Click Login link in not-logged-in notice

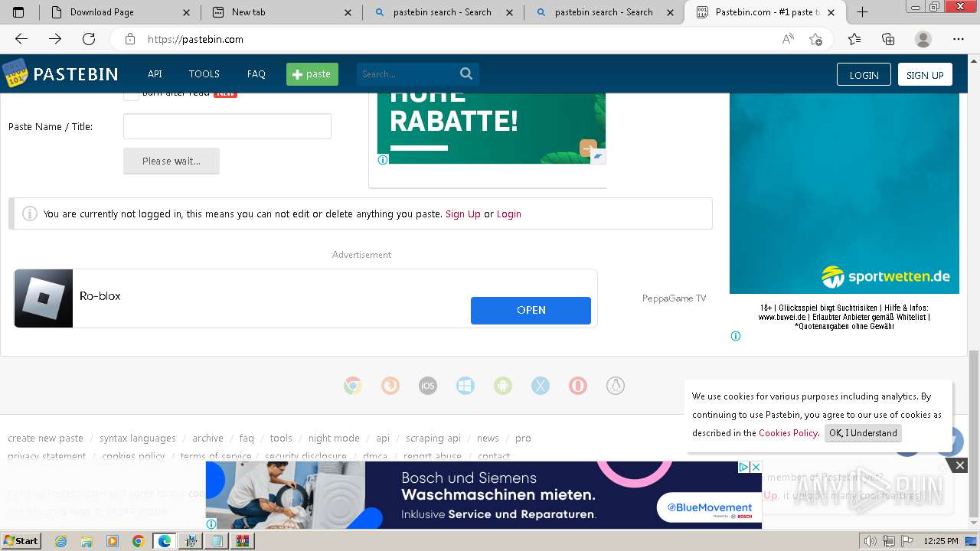tap(509, 214)
